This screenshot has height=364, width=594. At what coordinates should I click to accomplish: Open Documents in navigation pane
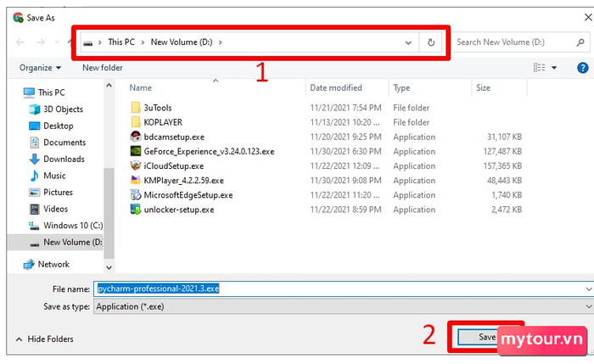[64, 143]
